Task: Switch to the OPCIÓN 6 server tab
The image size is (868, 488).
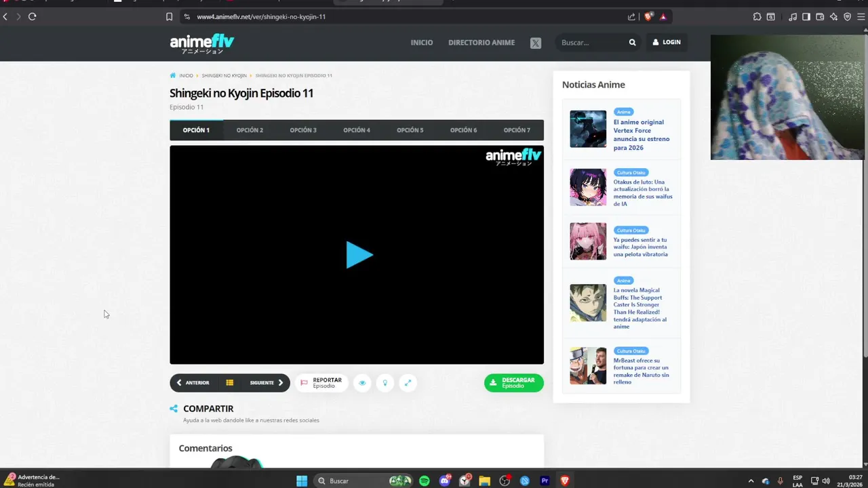Action: pos(464,130)
